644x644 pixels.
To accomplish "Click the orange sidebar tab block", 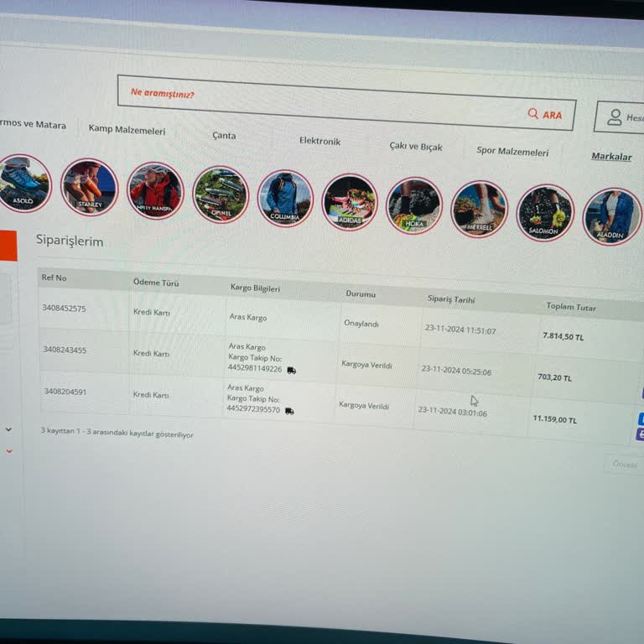I will (8, 245).
